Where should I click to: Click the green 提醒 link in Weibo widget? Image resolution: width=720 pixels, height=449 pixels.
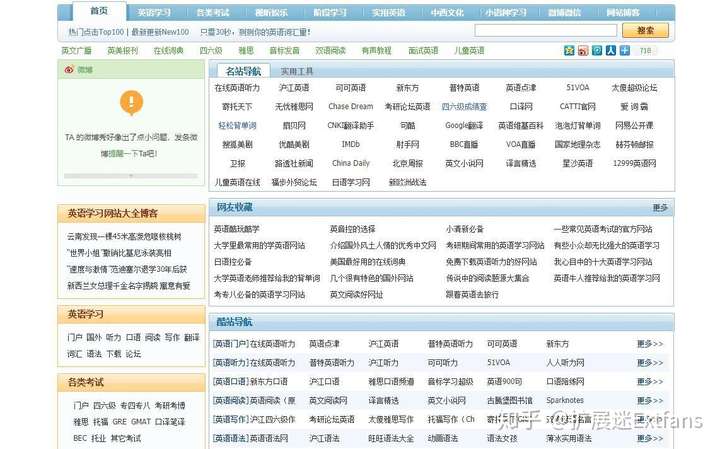pos(116,154)
